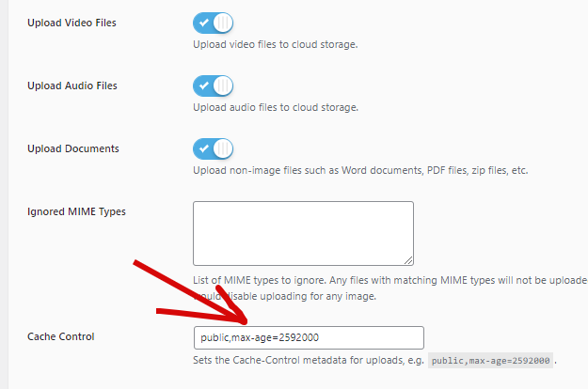Click into the Cache Control input field
Image resolution: width=588 pixels, height=389 pixels.
click(x=309, y=337)
